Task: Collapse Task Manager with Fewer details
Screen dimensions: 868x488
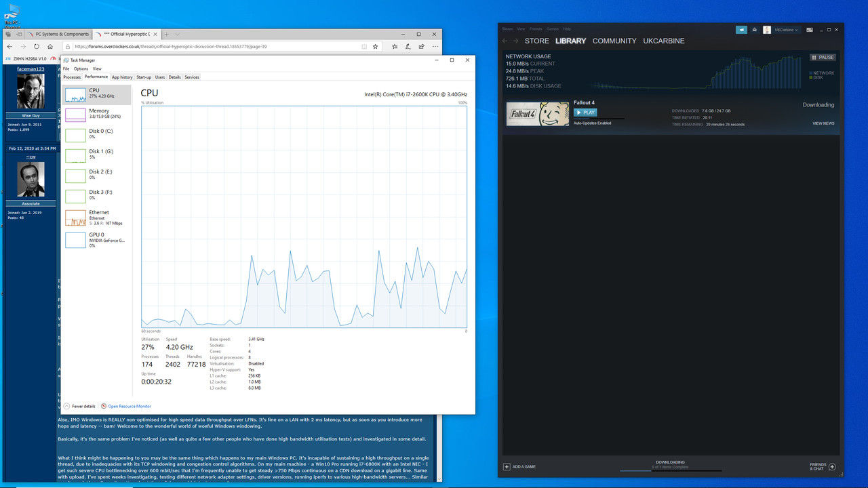Action: 80,406
